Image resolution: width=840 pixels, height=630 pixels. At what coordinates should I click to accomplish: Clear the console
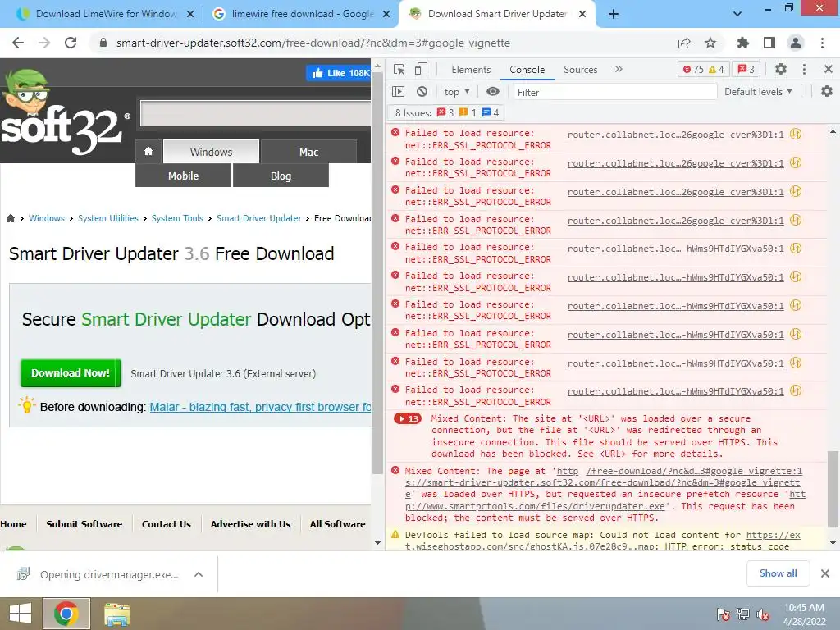click(x=422, y=92)
